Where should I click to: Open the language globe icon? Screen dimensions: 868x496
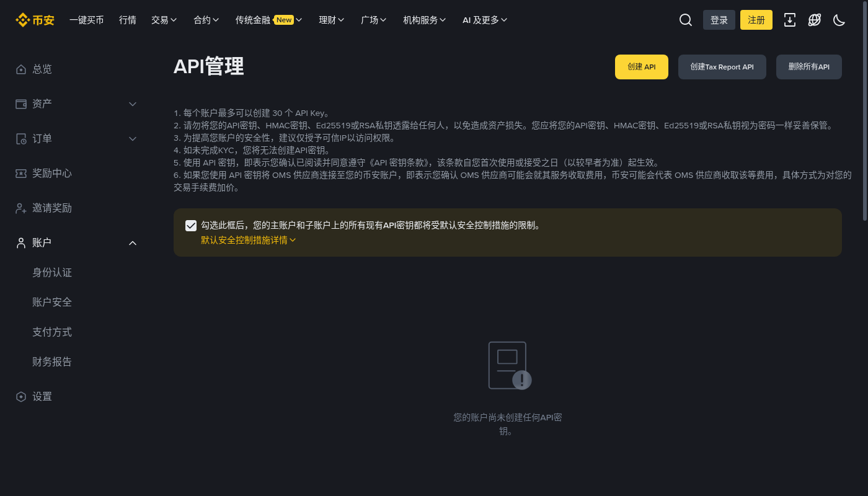point(815,20)
